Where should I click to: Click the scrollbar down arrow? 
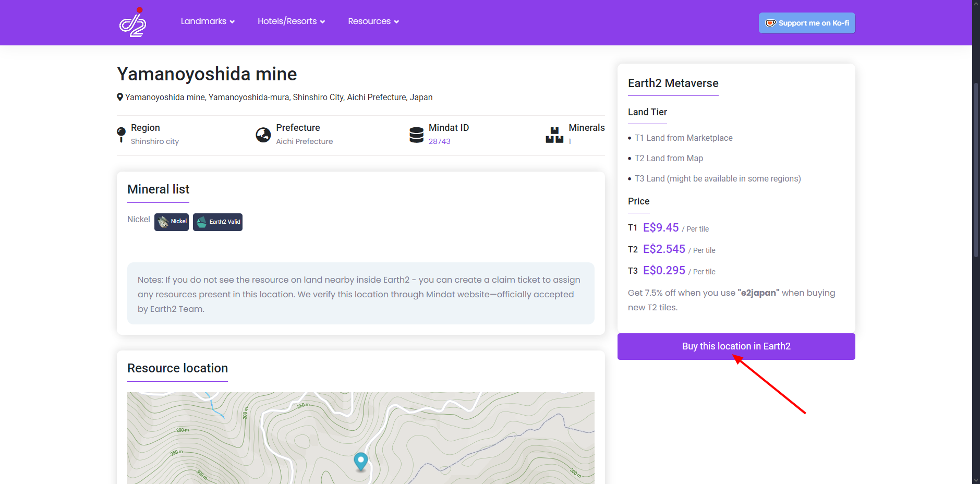coord(976,480)
